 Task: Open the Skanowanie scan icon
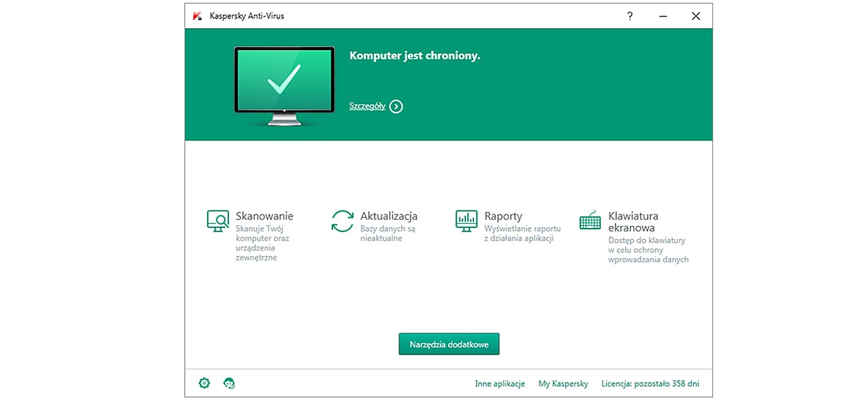[218, 221]
